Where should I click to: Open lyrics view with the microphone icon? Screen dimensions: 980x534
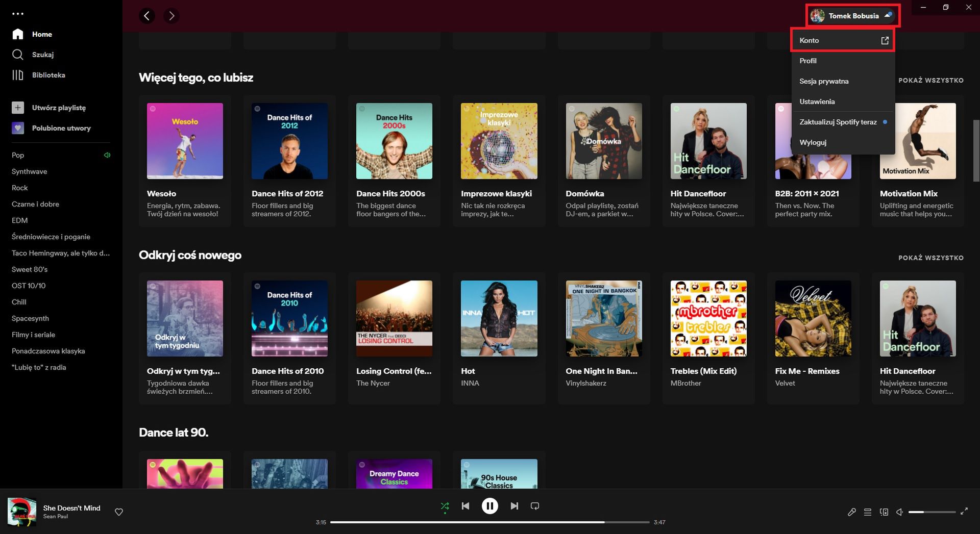click(x=851, y=512)
